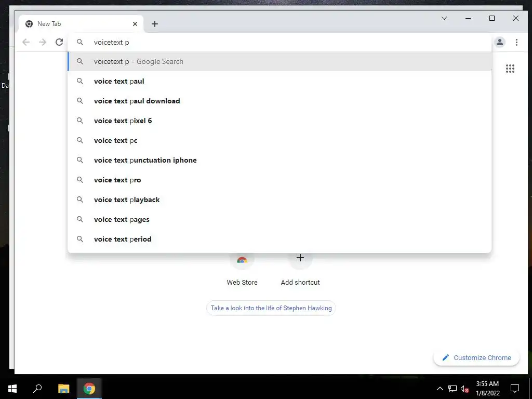This screenshot has width=532, height=399.
Task: Open the tab search chevron
Action: tap(444, 18)
